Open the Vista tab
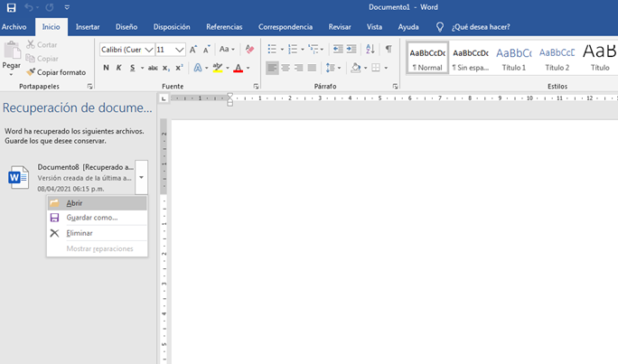618x364 pixels. point(374,27)
